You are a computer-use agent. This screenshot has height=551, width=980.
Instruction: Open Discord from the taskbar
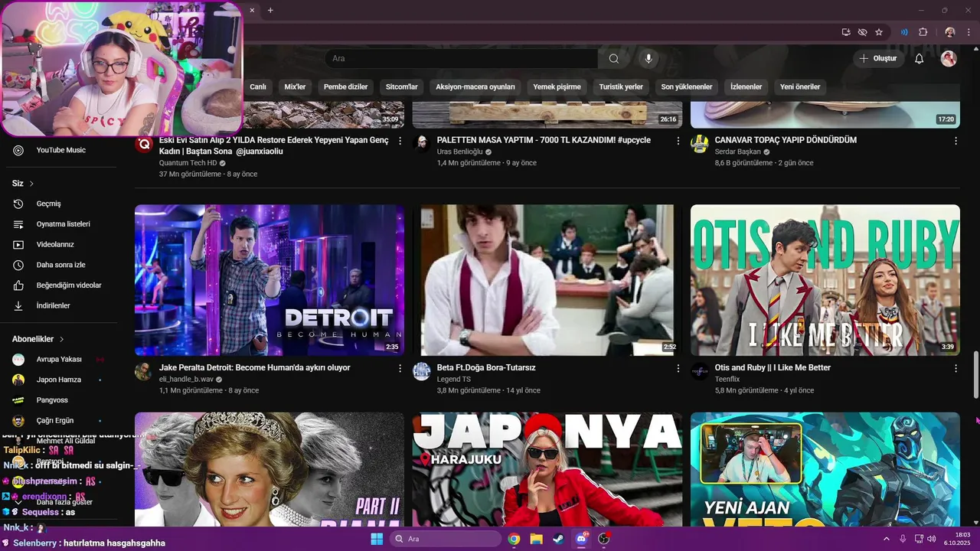click(x=581, y=539)
